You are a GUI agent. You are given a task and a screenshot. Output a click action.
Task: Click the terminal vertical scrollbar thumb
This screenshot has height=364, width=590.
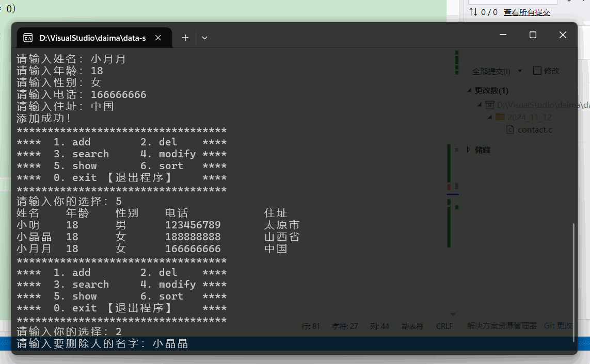(x=574, y=283)
